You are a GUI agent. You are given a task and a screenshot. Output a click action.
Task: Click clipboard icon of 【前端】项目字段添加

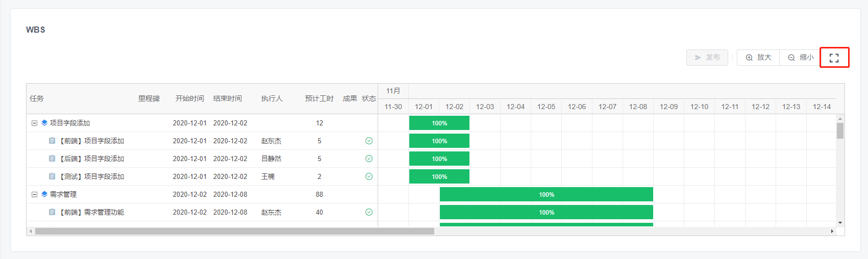tap(52, 141)
